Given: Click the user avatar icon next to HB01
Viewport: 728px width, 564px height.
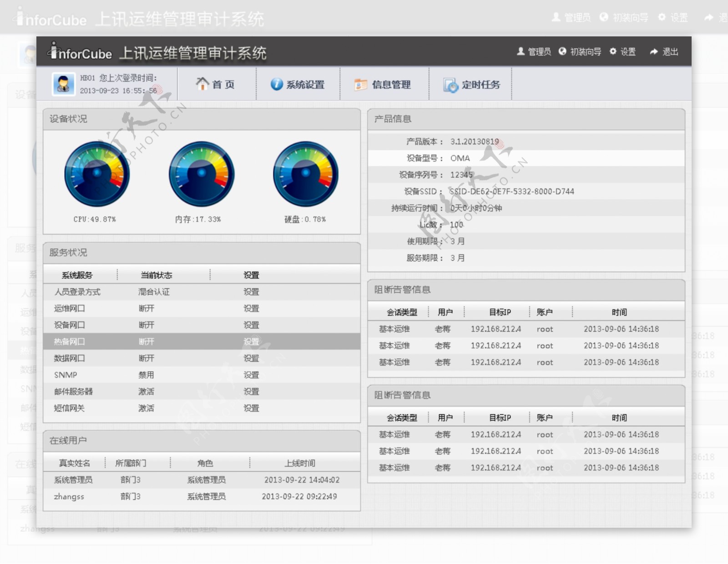Looking at the screenshot, I should pos(64,84).
